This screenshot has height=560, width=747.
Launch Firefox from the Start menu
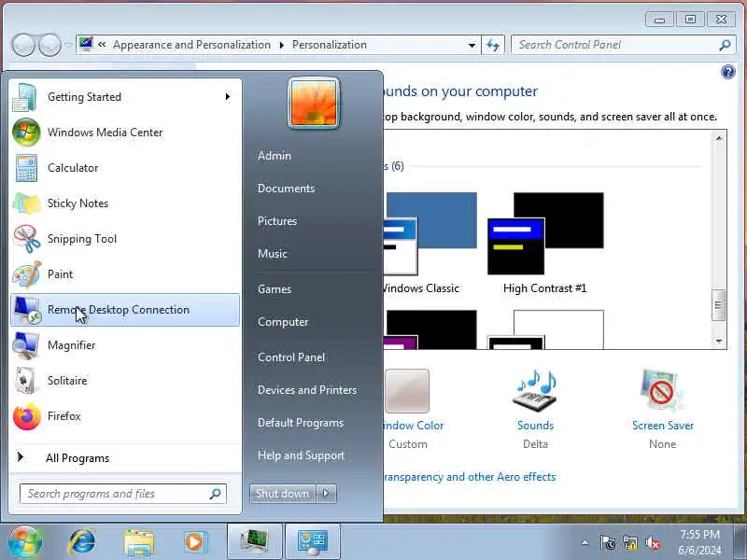pos(125,416)
